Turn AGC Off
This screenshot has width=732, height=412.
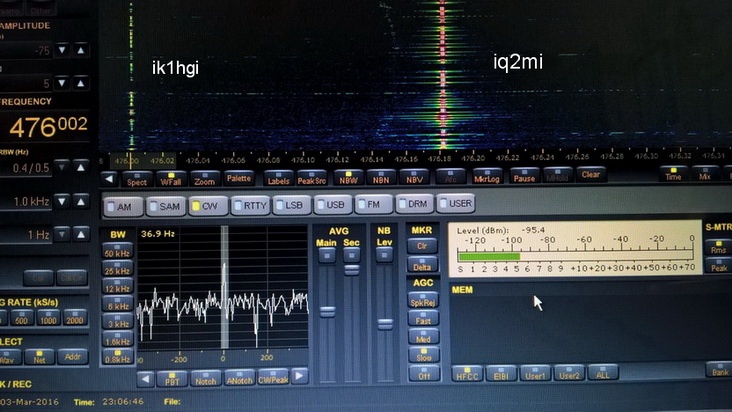[x=423, y=373]
